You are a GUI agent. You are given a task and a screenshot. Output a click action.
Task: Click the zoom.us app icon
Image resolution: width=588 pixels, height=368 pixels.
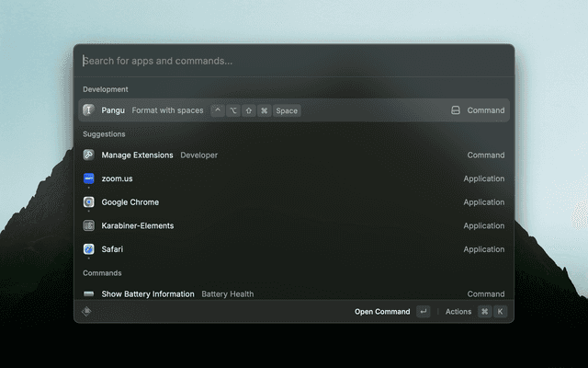[x=88, y=178]
